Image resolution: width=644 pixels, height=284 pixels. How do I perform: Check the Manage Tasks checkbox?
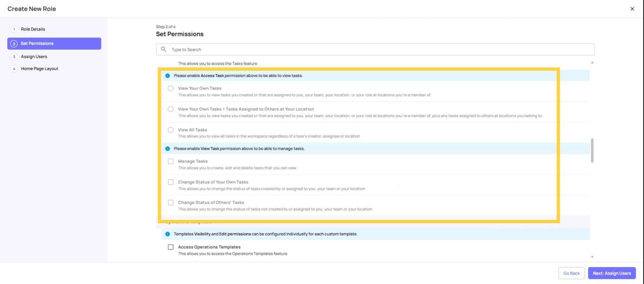pyautogui.click(x=171, y=161)
